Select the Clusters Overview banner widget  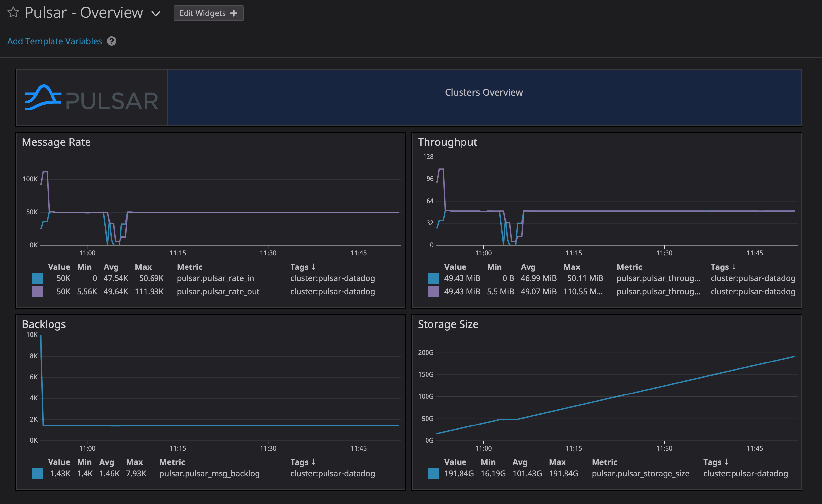[x=484, y=93]
